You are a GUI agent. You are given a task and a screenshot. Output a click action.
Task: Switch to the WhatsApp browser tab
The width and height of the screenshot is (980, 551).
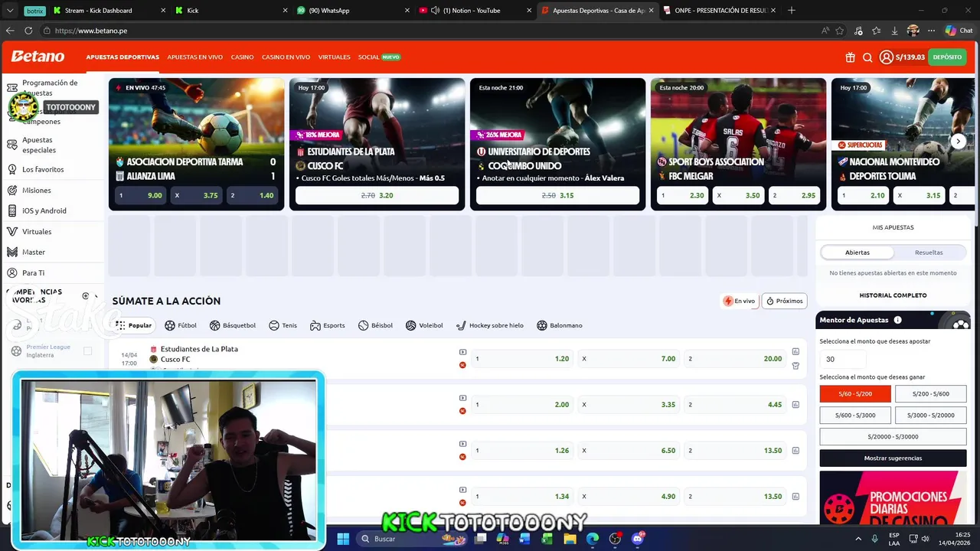click(352, 11)
